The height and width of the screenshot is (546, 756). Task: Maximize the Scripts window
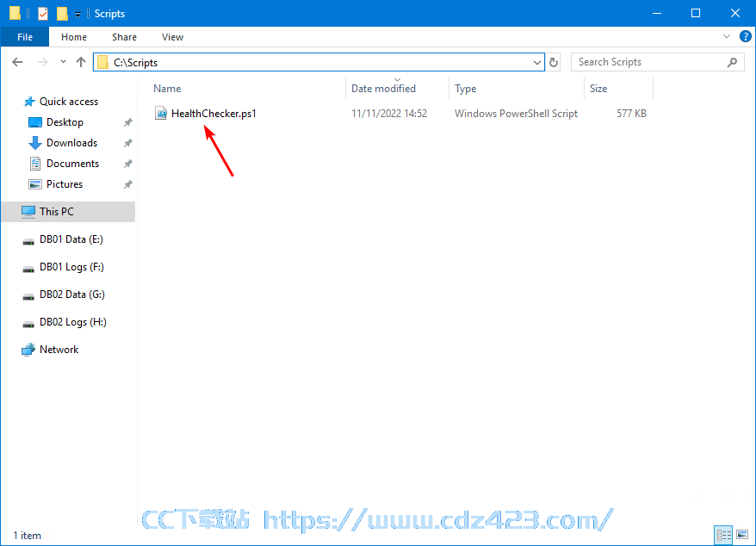(x=696, y=14)
